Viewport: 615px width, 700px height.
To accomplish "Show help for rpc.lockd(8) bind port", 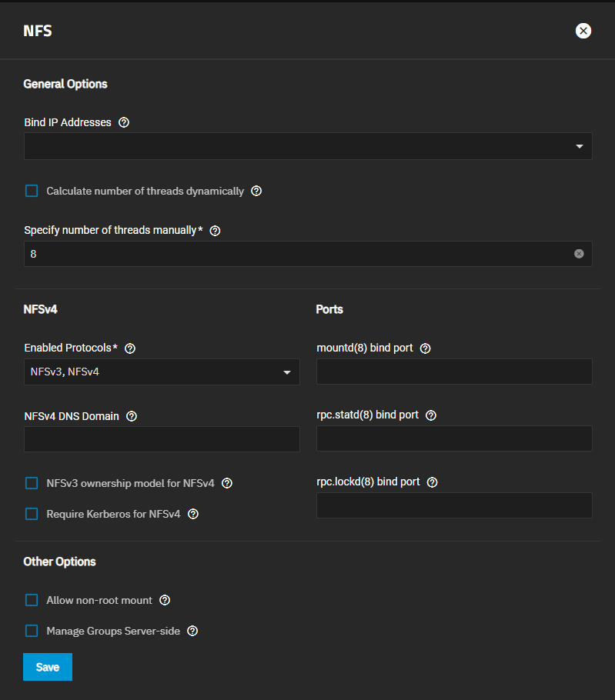I will click(x=433, y=482).
